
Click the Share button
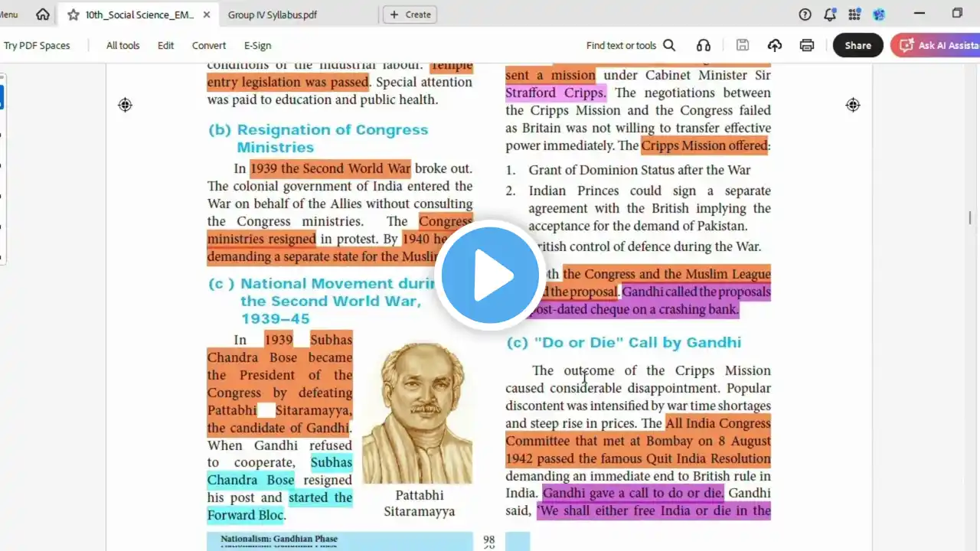[x=857, y=45]
